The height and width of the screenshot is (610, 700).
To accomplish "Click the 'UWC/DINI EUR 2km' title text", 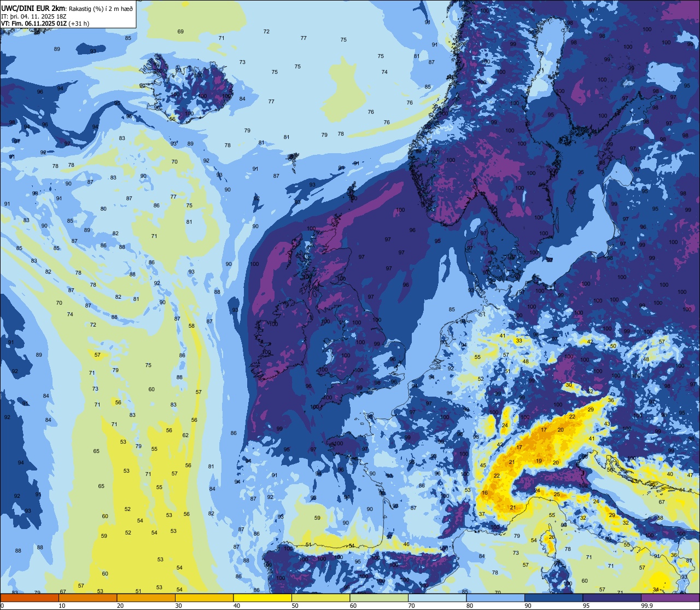I will point(34,8).
